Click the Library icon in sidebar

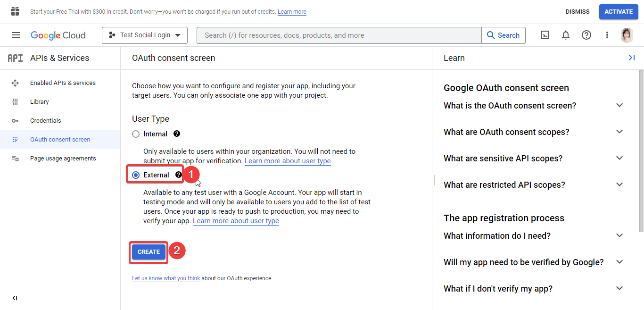(15, 102)
